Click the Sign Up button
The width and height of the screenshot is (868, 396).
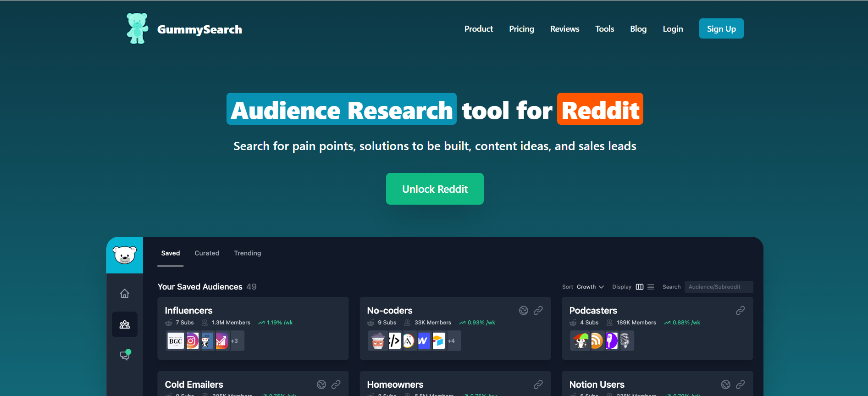click(721, 28)
